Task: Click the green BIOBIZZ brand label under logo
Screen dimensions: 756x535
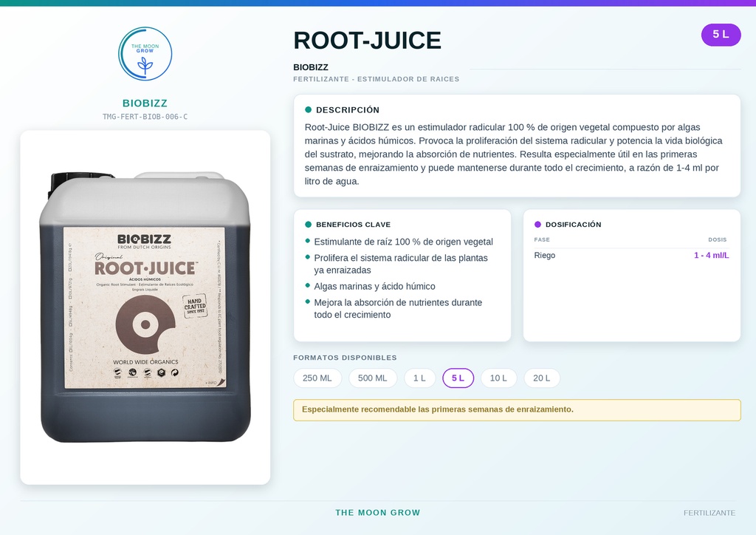Action: pyautogui.click(x=145, y=103)
